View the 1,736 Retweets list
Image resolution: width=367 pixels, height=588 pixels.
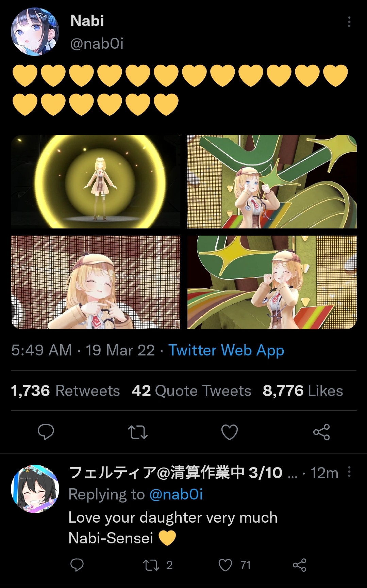(65, 391)
